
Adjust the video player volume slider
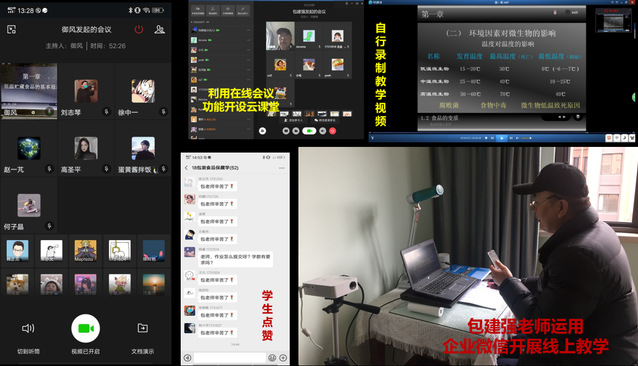(x=526, y=138)
